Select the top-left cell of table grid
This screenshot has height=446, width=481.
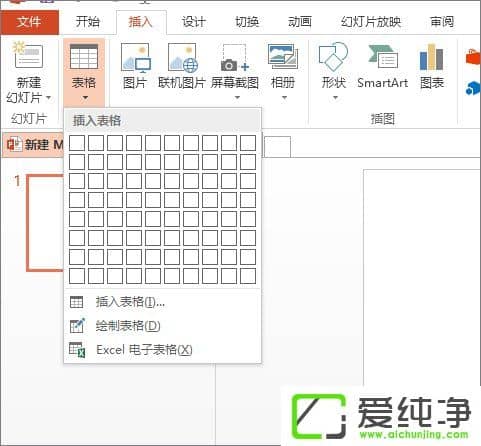(x=77, y=143)
